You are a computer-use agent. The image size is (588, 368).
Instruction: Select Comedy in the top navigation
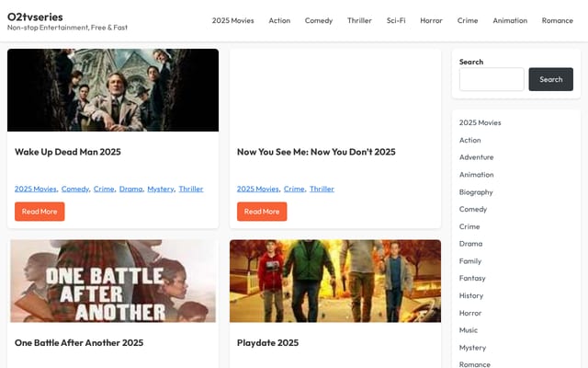319,20
